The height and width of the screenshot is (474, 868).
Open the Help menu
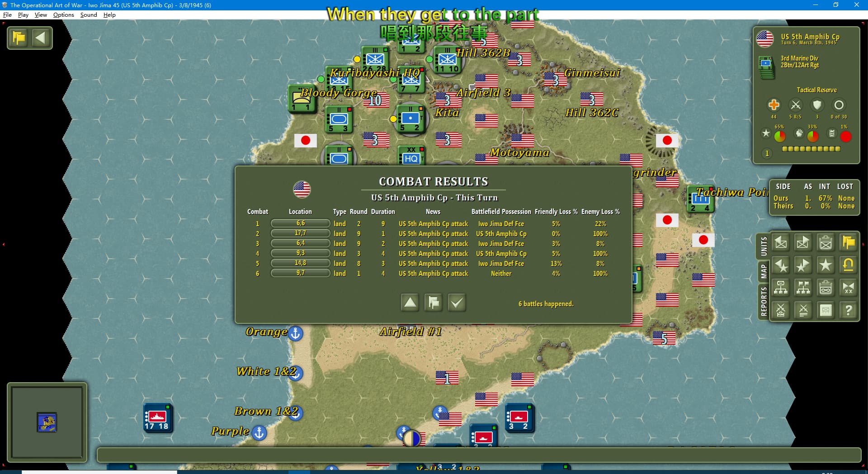click(x=109, y=14)
